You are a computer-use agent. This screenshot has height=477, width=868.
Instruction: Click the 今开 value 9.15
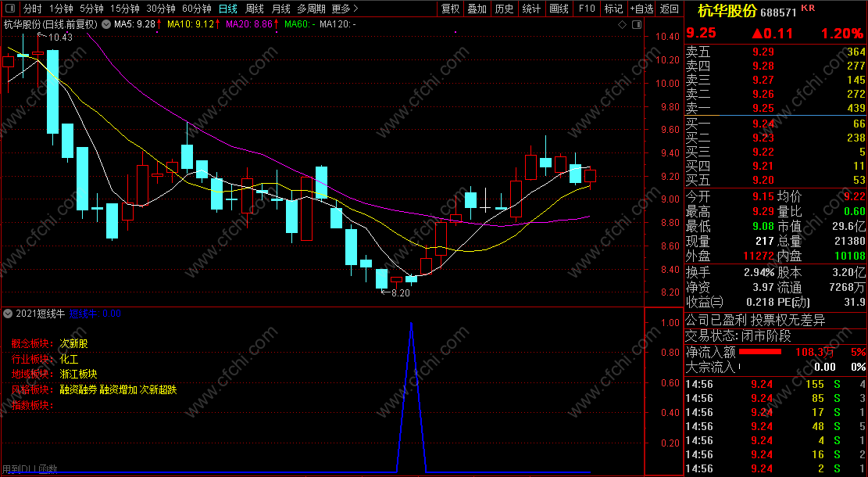pyautogui.click(x=763, y=197)
